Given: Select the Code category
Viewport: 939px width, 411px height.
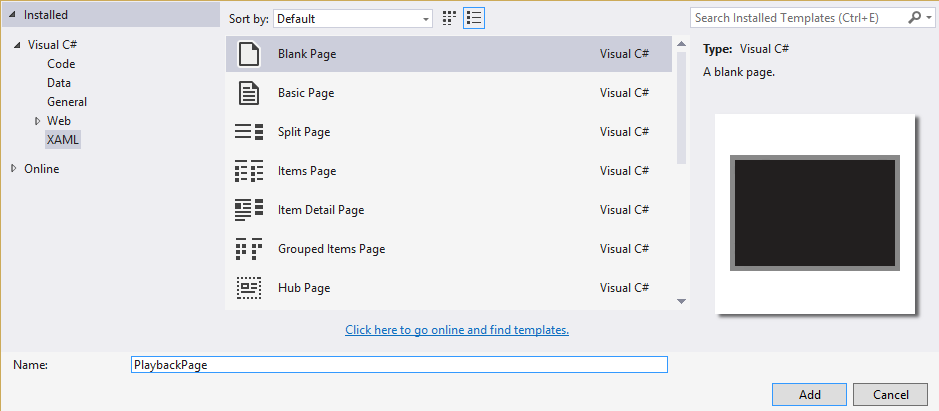Looking at the screenshot, I should tap(61, 64).
